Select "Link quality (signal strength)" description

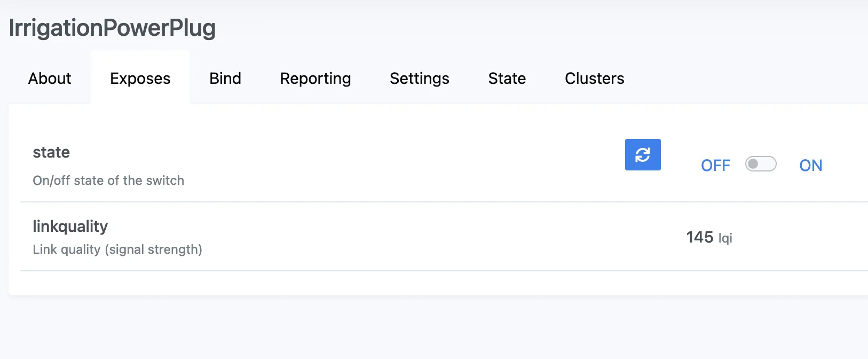[x=117, y=249]
